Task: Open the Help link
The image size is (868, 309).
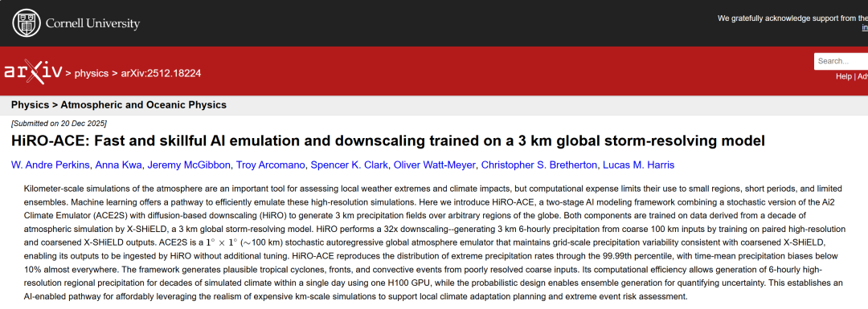Action: (x=843, y=76)
